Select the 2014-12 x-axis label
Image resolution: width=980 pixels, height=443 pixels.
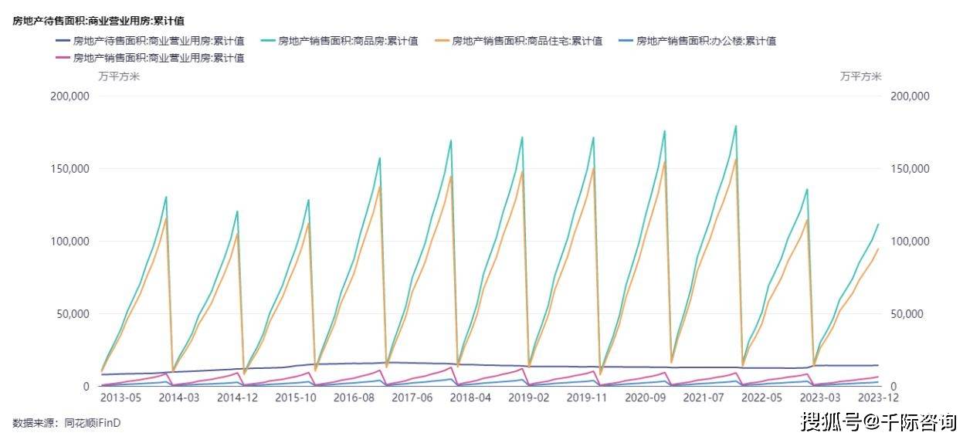pos(238,397)
